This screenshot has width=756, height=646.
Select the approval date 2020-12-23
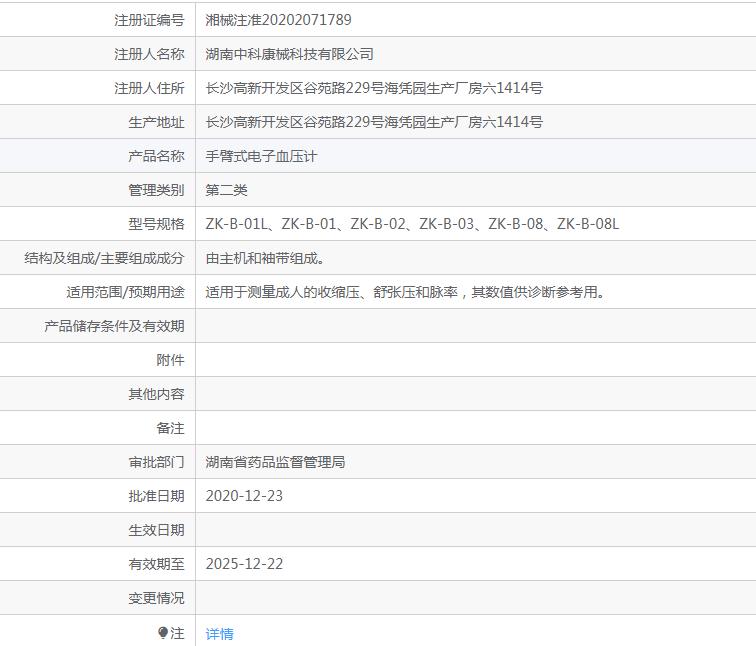[x=244, y=496]
